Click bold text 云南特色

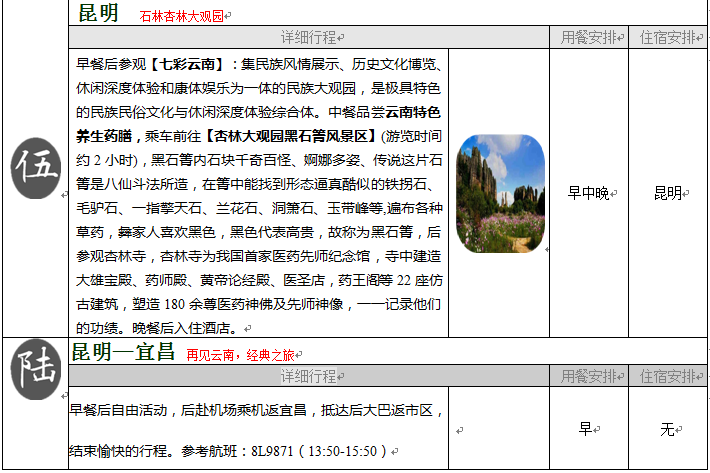pos(413,112)
